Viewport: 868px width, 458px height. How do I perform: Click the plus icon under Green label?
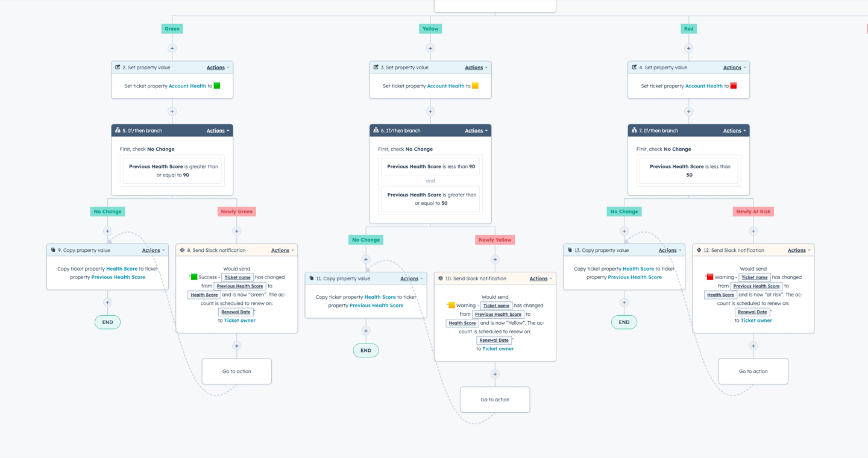pyautogui.click(x=172, y=48)
